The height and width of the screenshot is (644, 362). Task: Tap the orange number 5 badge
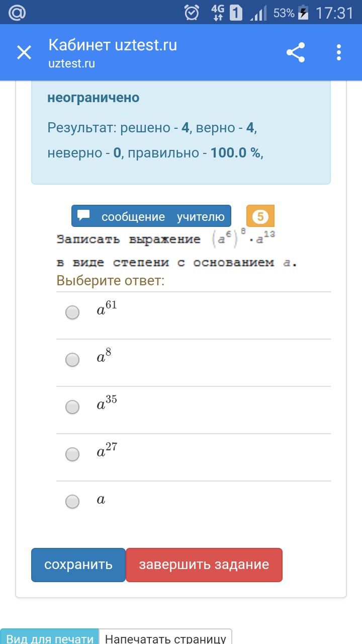coord(260,216)
